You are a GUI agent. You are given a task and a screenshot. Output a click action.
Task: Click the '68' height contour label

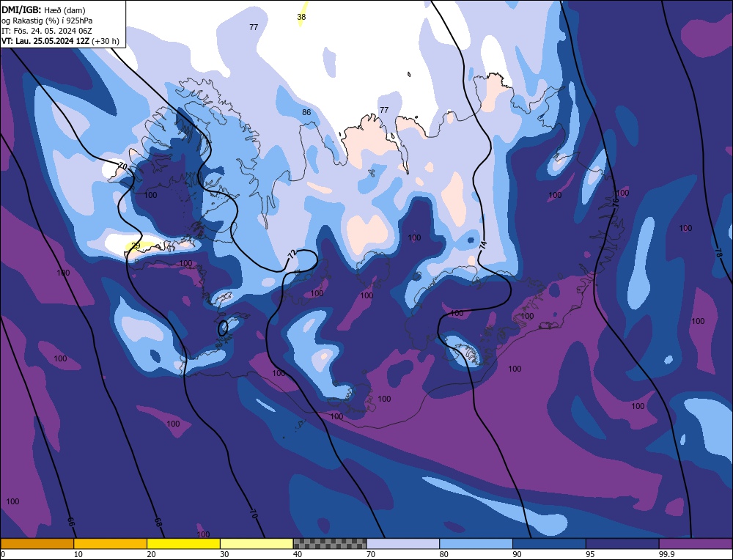158,523
